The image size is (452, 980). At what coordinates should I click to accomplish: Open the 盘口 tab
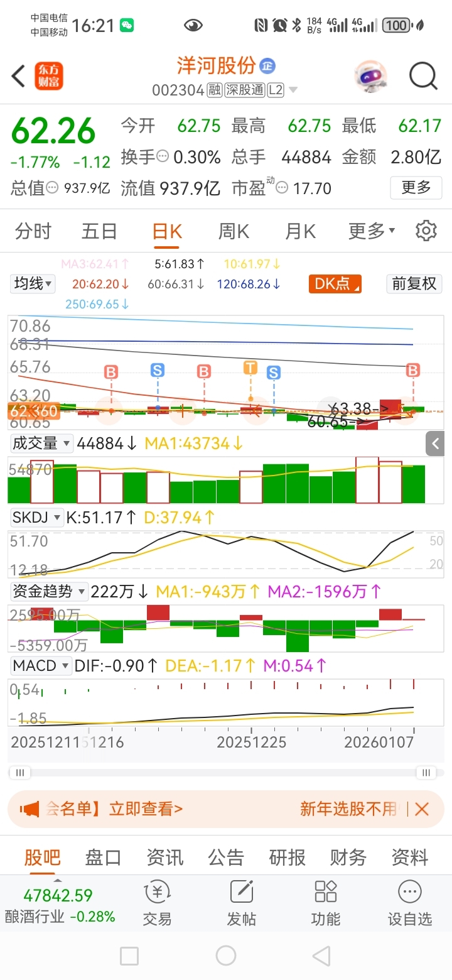tap(103, 857)
